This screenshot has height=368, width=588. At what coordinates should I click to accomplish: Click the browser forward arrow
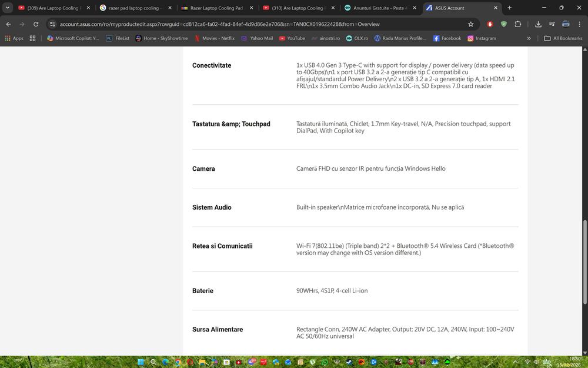22,24
